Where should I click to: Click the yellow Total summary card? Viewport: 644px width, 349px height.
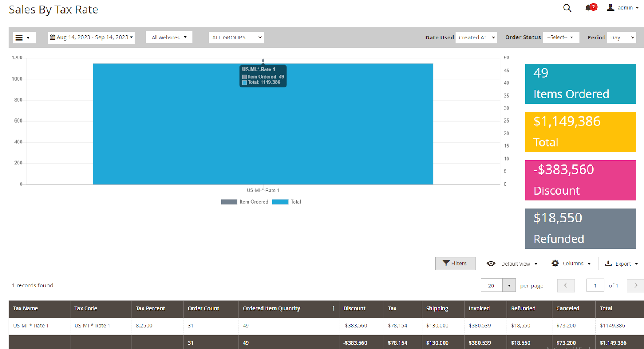(x=580, y=132)
